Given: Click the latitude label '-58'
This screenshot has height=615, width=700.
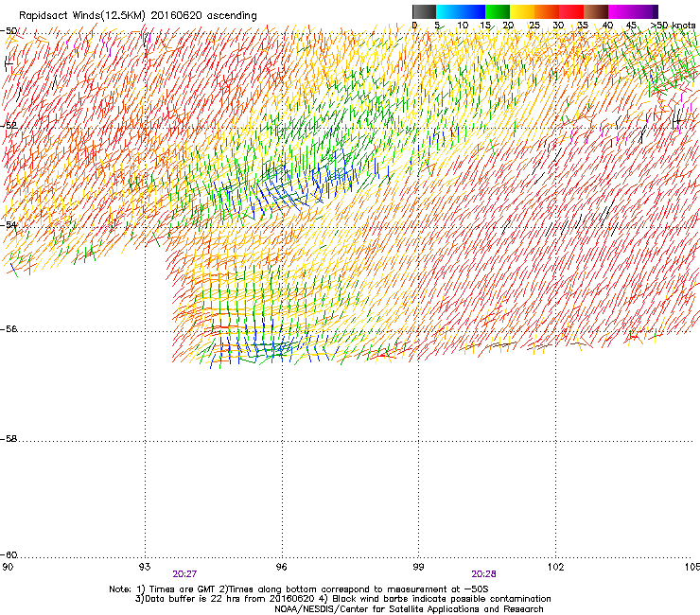Looking at the screenshot, I should 9,439.
